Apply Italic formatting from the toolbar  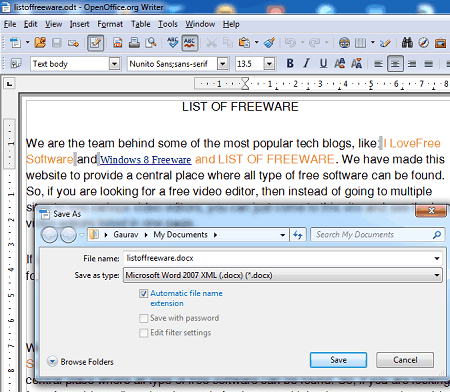click(x=306, y=63)
